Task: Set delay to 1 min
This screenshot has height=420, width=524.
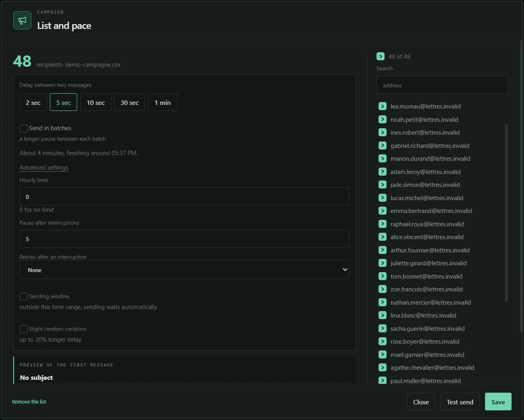Action: tap(163, 102)
